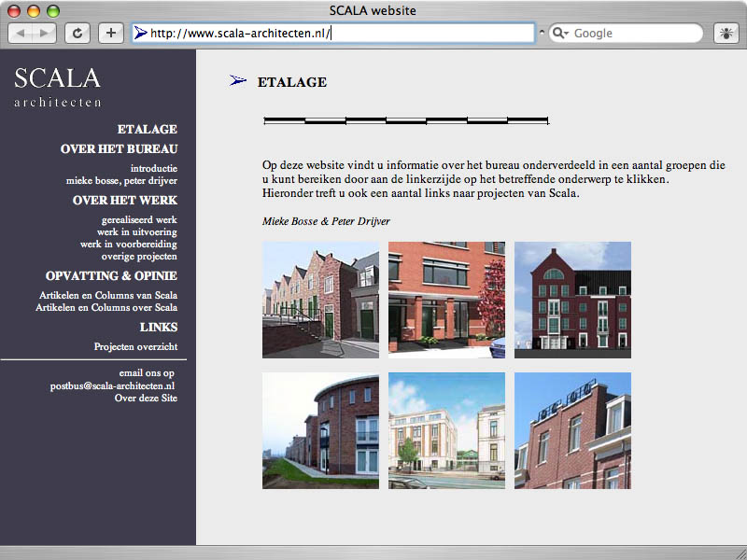Click the postbus@scala-architecten.nl email link
The image size is (747, 560).
[112, 385]
